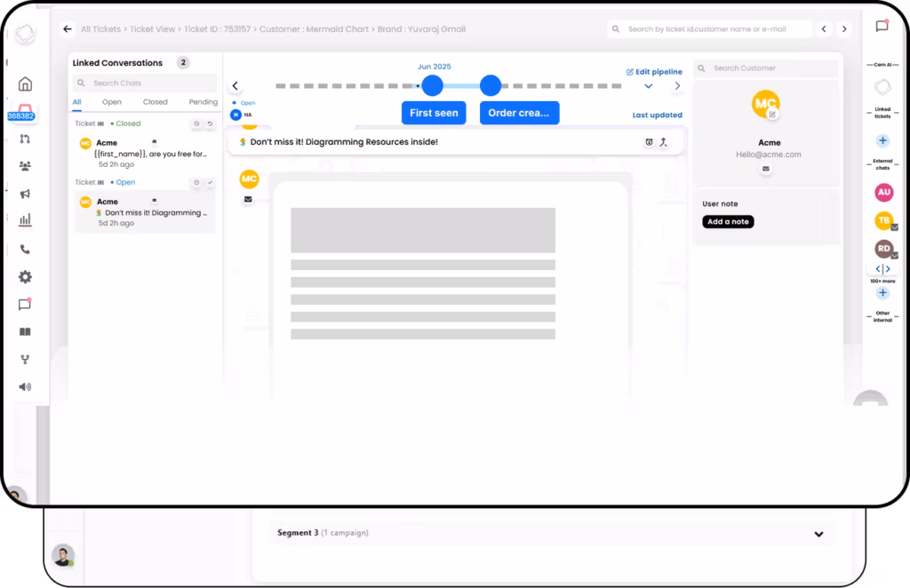The height and width of the screenshot is (588, 910).
Task: Open the branch fork sidebar icon
Action: [25, 360]
